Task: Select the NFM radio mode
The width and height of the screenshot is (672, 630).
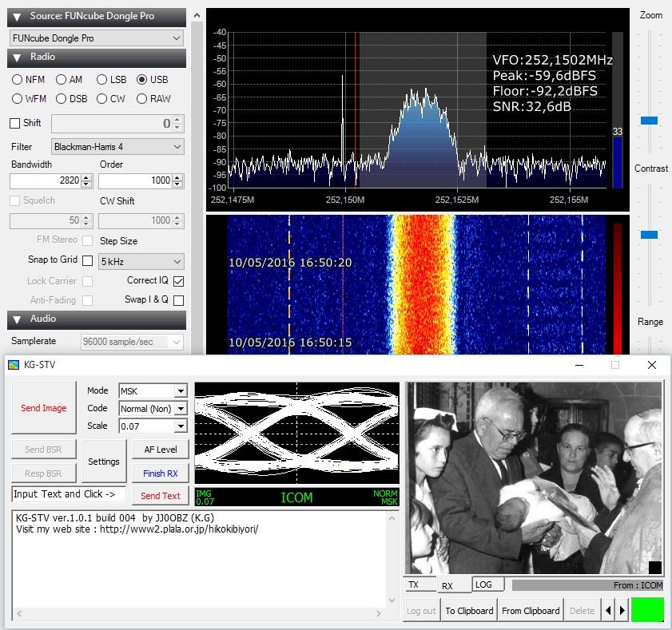Action: click(x=18, y=80)
